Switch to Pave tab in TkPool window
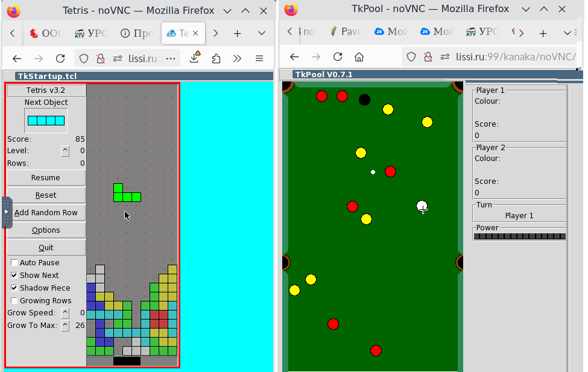588x372 pixels. 346,31
